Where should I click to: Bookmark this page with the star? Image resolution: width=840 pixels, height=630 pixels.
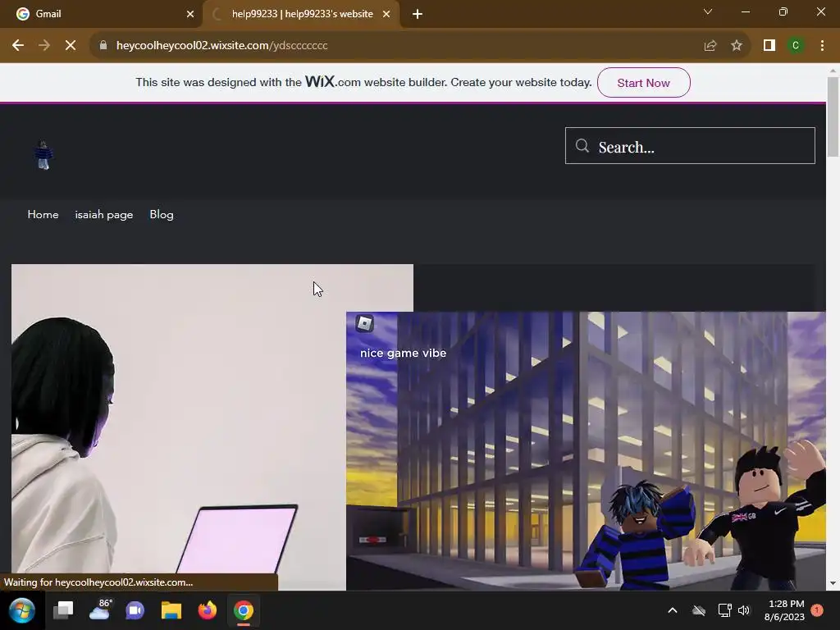737,46
